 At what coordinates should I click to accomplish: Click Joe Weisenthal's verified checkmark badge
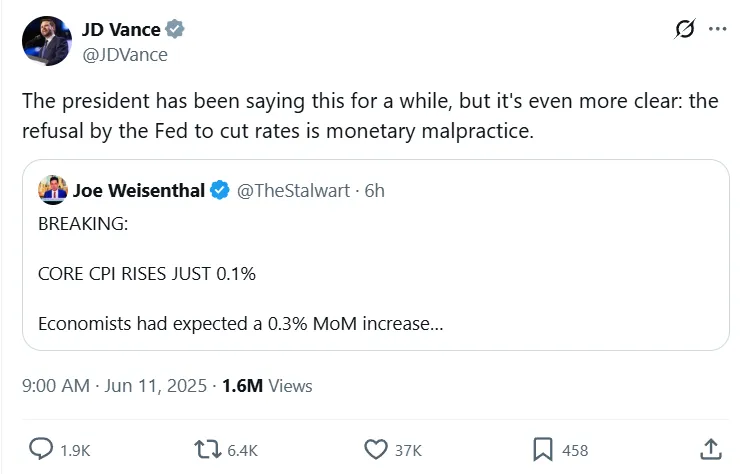tap(219, 190)
